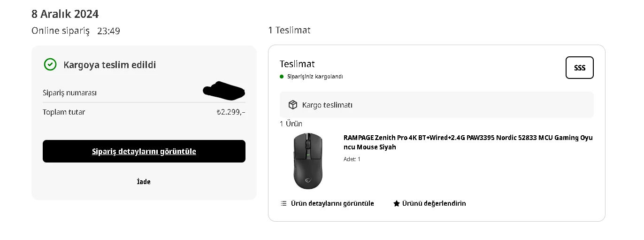Click the list icon beside Ürün detaylarını görüntüle

[x=284, y=203]
